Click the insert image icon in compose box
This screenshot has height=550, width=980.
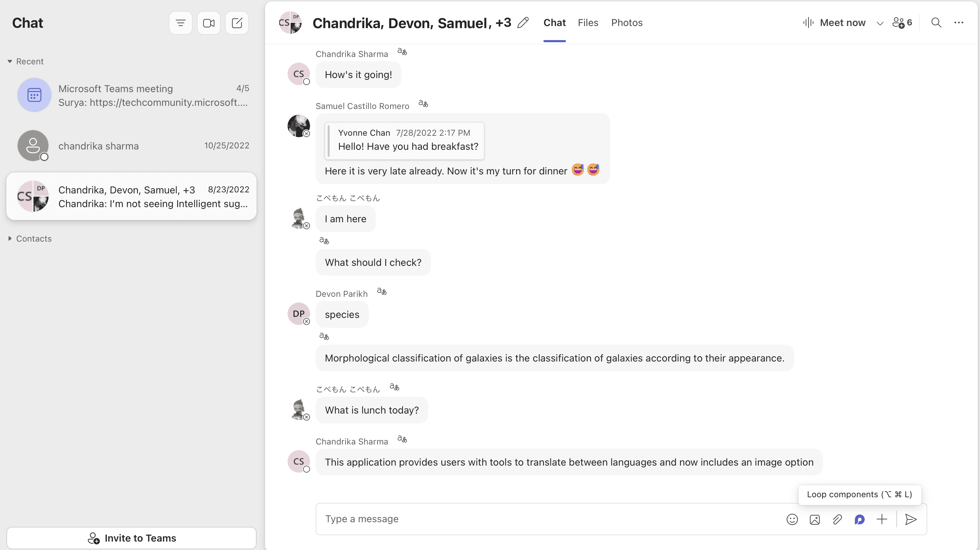tap(814, 519)
